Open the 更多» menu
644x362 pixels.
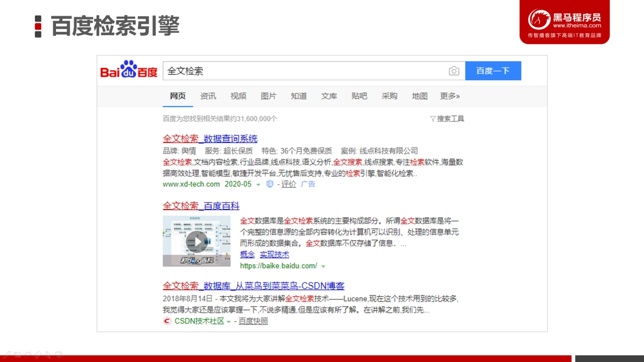[x=450, y=96]
